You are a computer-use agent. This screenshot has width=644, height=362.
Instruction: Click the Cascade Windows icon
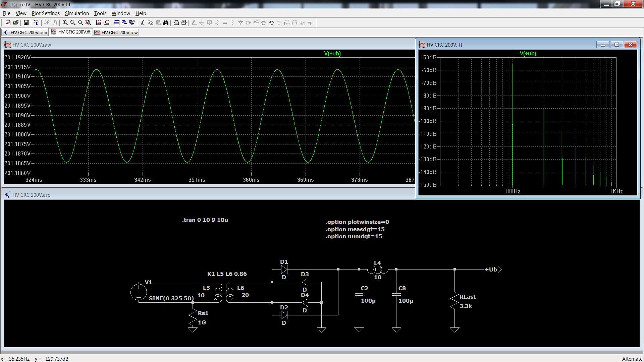coord(124,23)
